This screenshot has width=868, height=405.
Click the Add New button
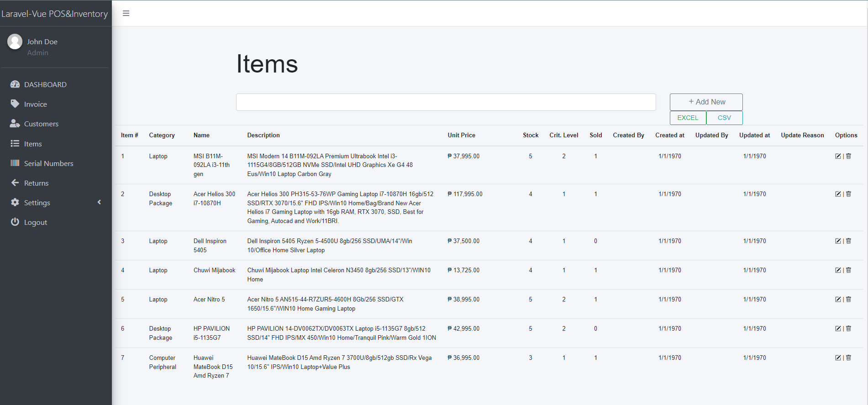(x=706, y=102)
